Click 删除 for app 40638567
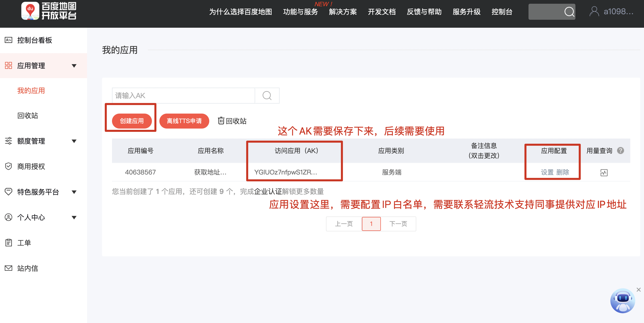The height and width of the screenshot is (323, 644). coord(563,172)
